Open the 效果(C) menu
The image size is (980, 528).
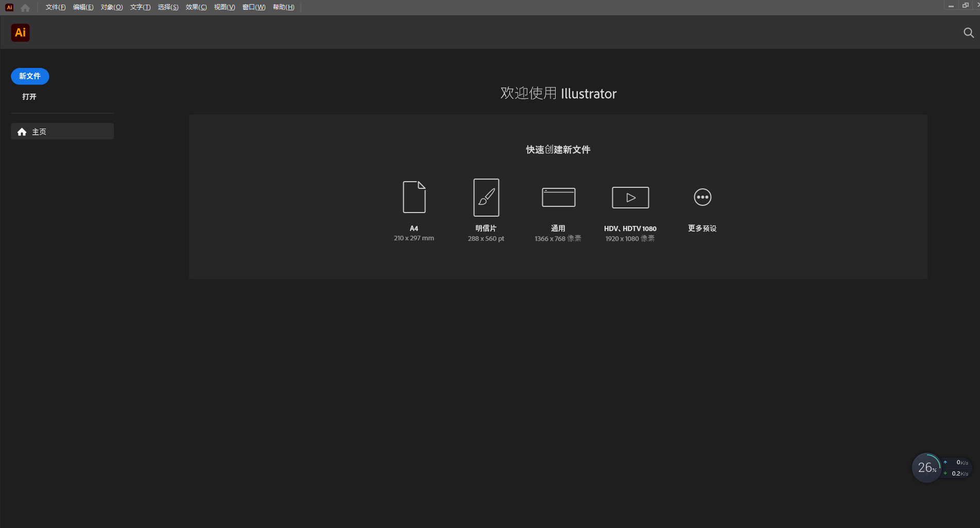[196, 7]
